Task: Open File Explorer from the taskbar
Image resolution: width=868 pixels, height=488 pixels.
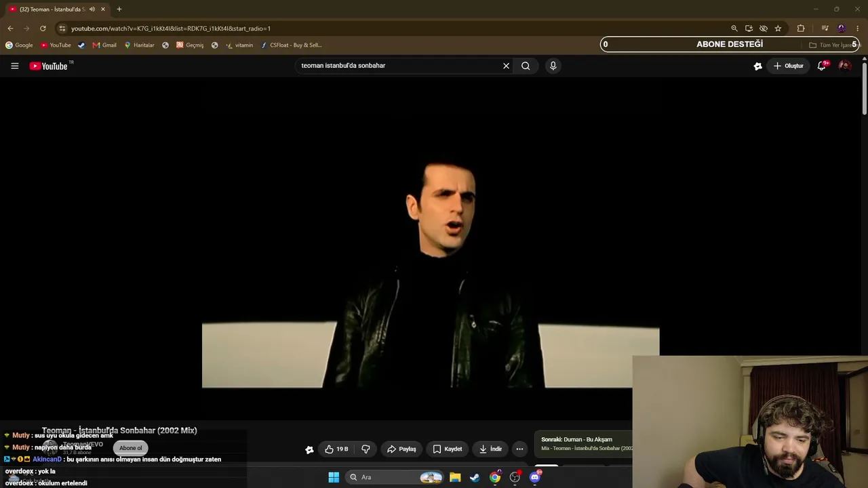Action: (x=455, y=477)
